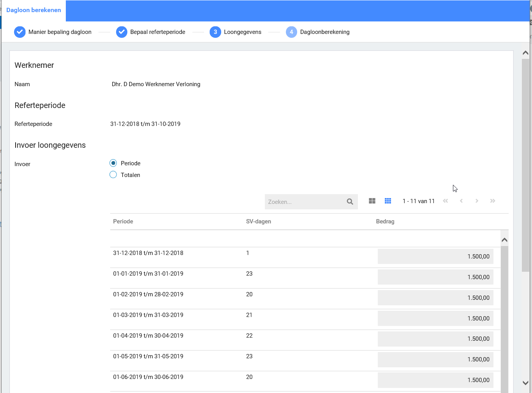Select the Totalen radio button

click(113, 175)
